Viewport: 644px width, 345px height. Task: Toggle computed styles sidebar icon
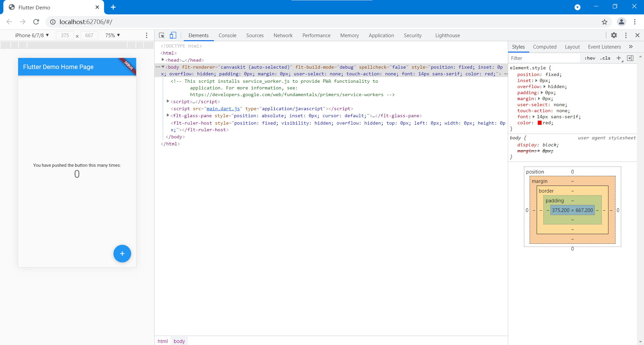pos(630,58)
